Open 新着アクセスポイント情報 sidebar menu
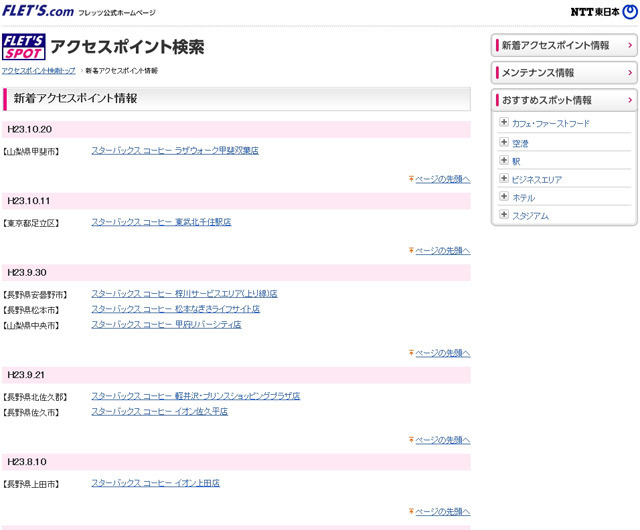The height and width of the screenshot is (530, 640). 564,45
